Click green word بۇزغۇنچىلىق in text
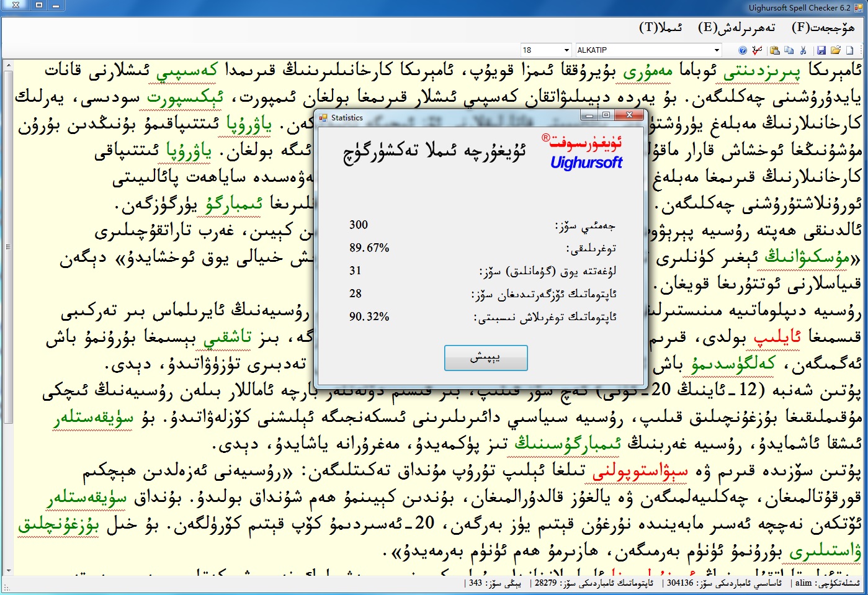 pos(58,524)
